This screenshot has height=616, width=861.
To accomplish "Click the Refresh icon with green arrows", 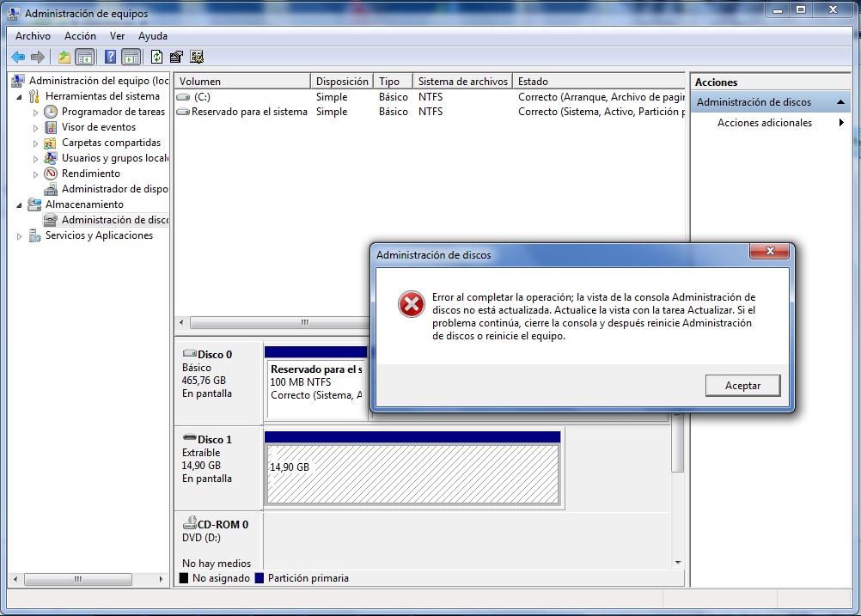I will pyautogui.click(x=157, y=57).
